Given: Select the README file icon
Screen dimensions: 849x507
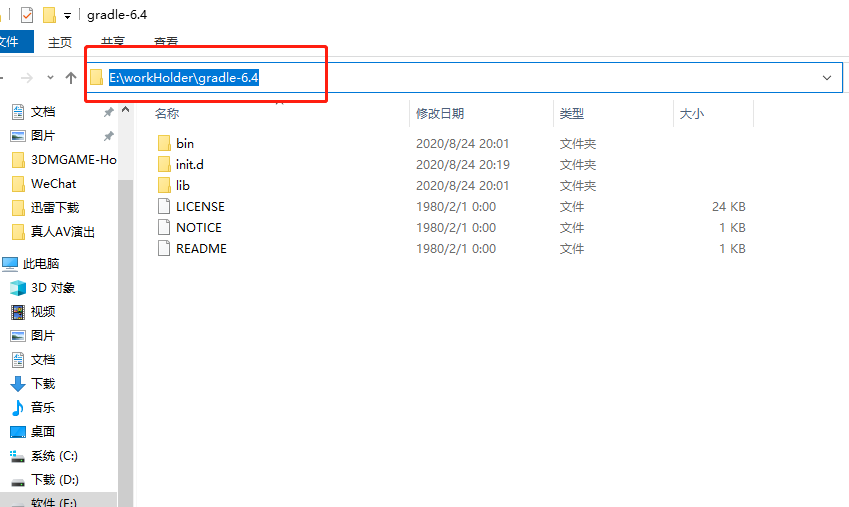Looking at the screenshot, I should coord(164,249).
